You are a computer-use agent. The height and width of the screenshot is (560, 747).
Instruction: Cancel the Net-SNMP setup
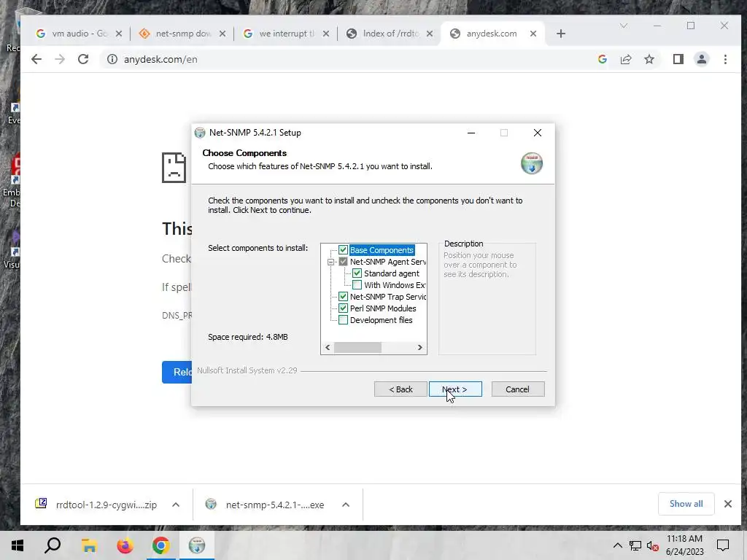coord(517,389)
